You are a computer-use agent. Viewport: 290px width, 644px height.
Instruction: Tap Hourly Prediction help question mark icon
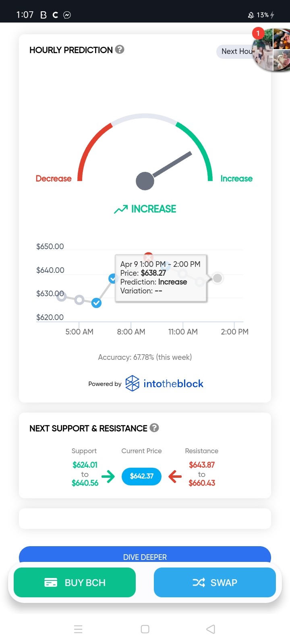[120, 50]
